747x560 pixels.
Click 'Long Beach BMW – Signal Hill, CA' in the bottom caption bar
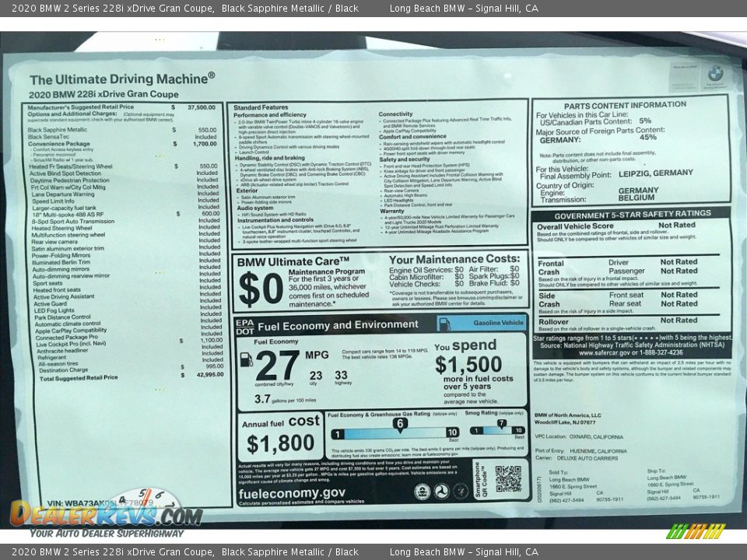click(464, 552)
